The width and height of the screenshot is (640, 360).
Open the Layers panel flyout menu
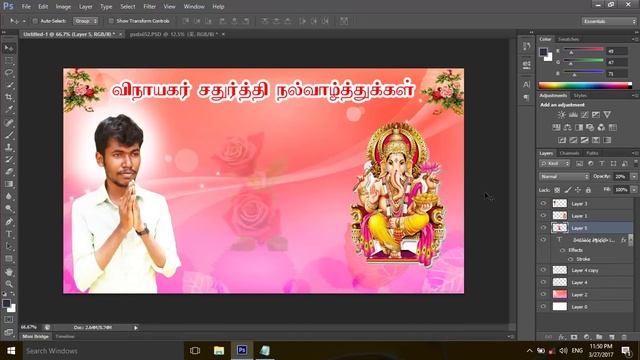[x=635, y=153]
